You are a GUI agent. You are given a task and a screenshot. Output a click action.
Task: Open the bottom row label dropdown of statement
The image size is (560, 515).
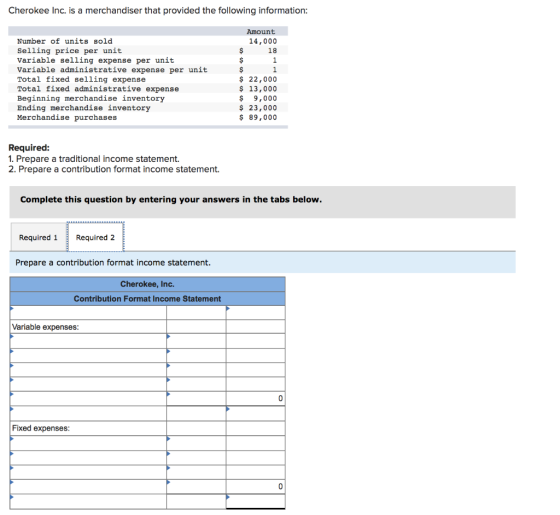[x=88, y=501]
